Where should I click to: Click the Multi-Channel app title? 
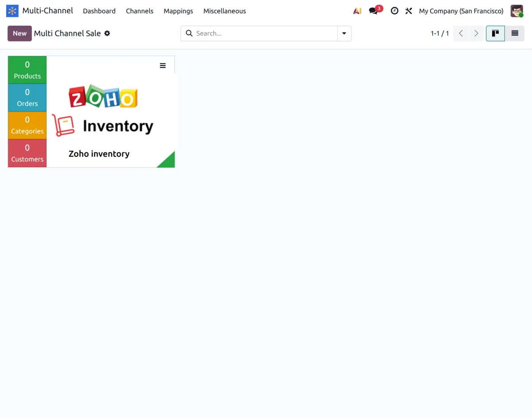click(x=48, y=11)
